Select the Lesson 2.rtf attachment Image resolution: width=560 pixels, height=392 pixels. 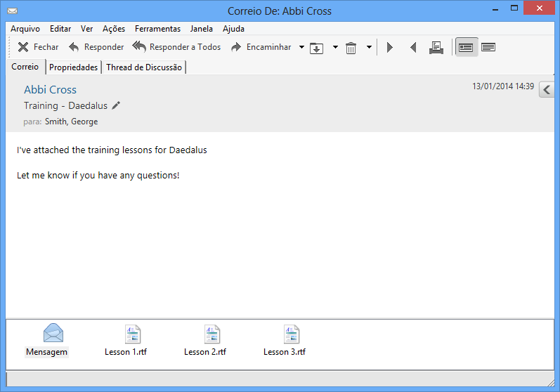tap(205, 341)
